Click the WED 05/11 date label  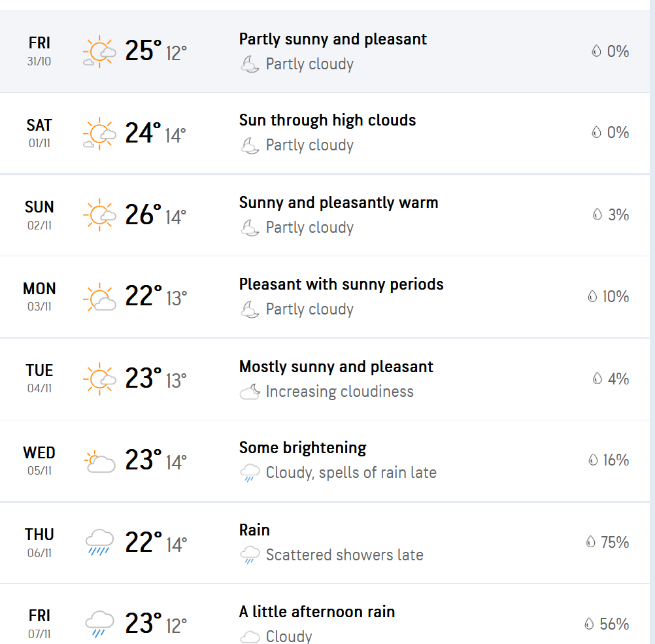(x=39, y=460)
